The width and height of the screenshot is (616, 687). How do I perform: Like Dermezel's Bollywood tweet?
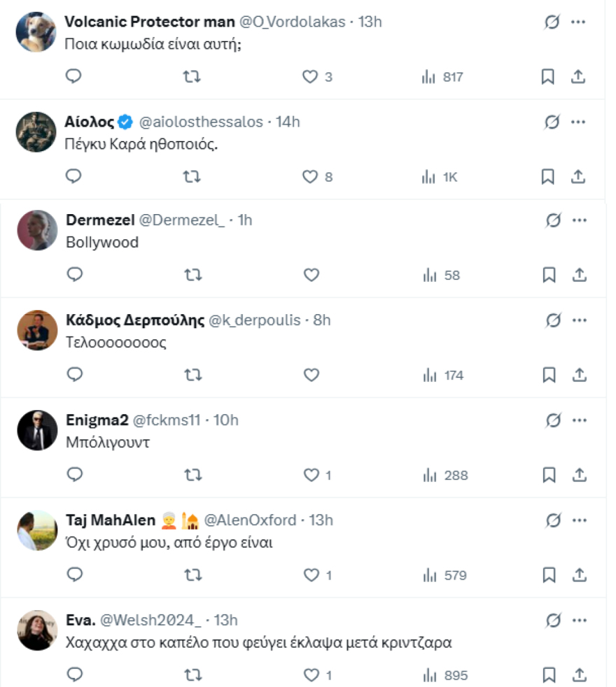pyautogui.click(x=311, y=275)
